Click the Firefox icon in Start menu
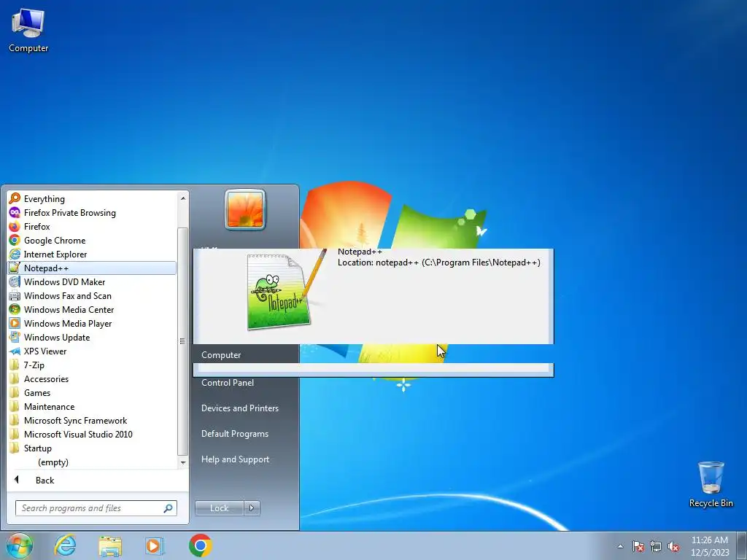 click(15, 226)
